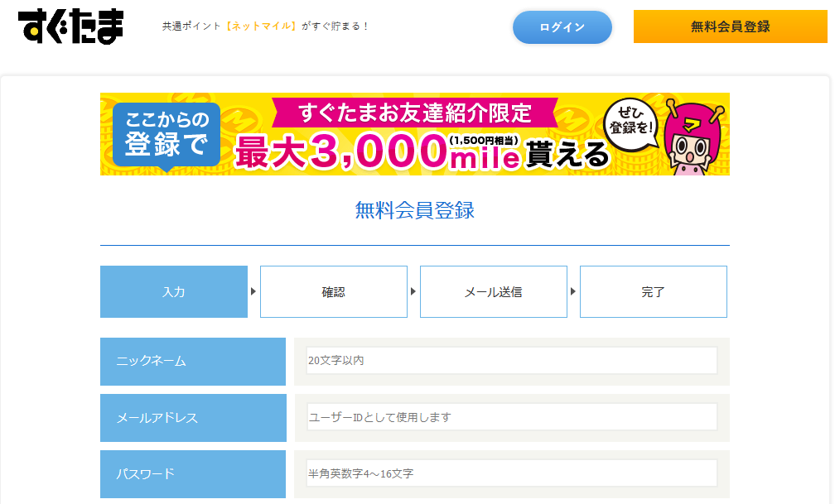Image resolution: width=835 pixels, height=504 pixels.
Task: Click the pink-helmet mascot in banner
Action: pos(693,137)
